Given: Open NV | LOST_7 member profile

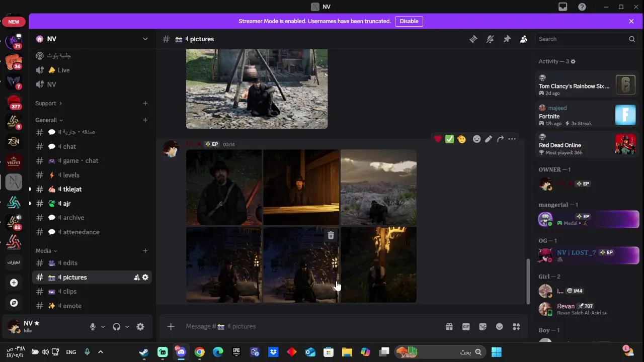Looking at the screenshot, I should point(587,255).
